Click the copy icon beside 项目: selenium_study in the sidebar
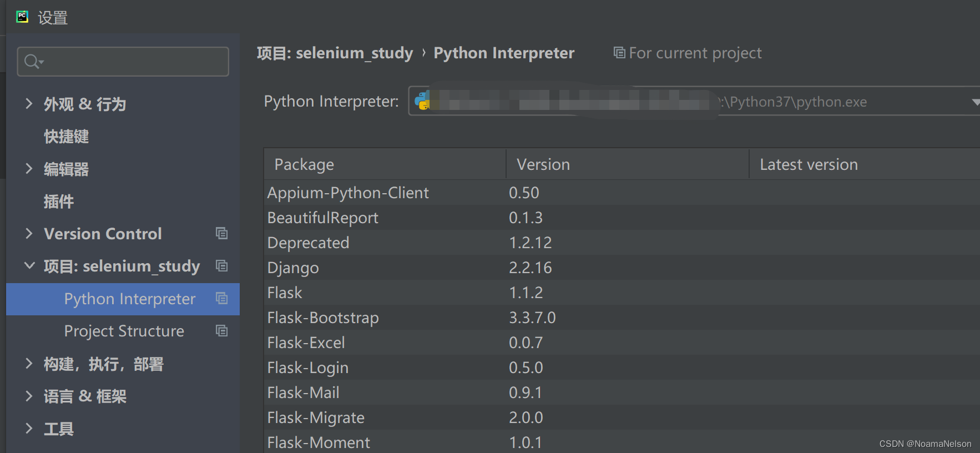The image size is (980, 453). point(221,266)
